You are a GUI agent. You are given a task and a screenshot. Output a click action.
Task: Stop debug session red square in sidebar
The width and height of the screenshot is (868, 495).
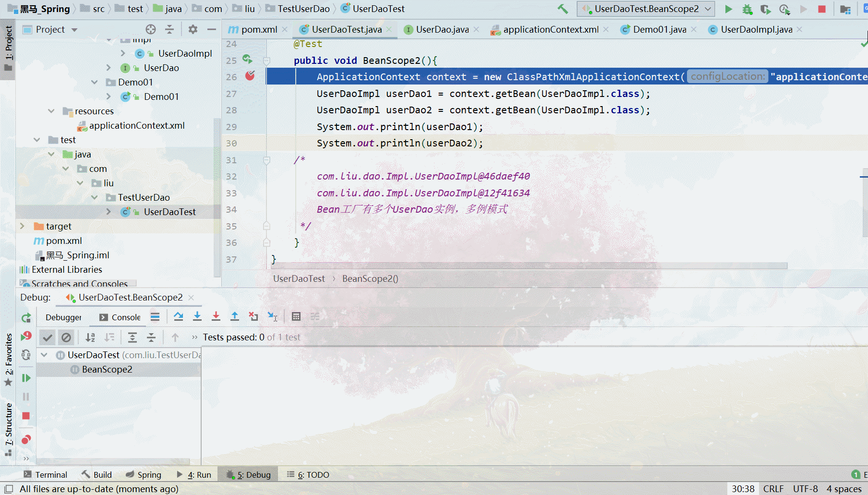(x=26, y=416)
